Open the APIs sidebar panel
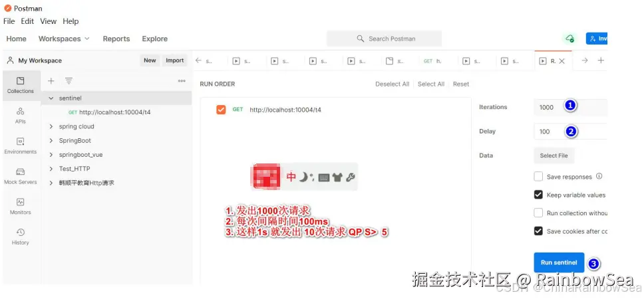 [20, 116]
